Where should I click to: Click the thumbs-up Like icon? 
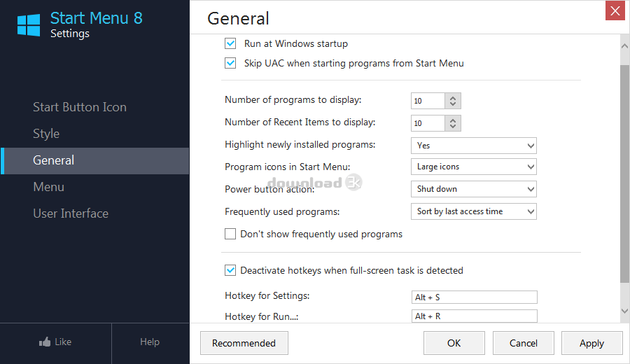45,342
